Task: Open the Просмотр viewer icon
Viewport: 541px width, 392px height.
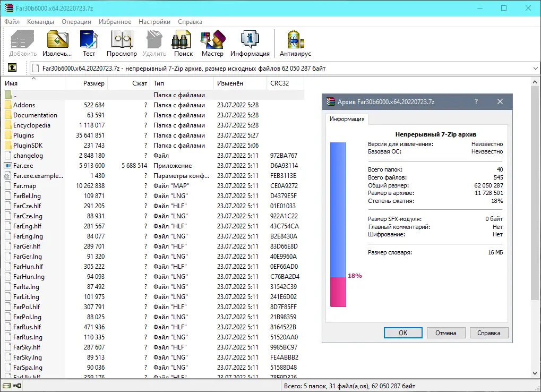Action: tap(122, 43)
